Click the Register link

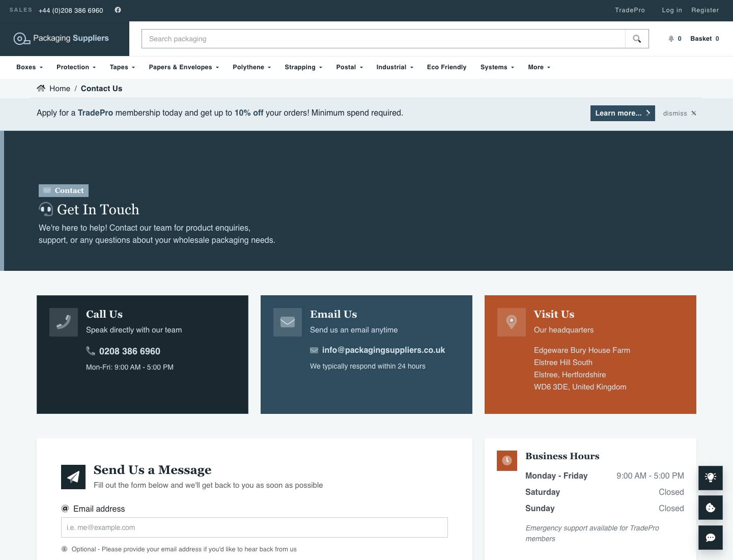point(705,10)
